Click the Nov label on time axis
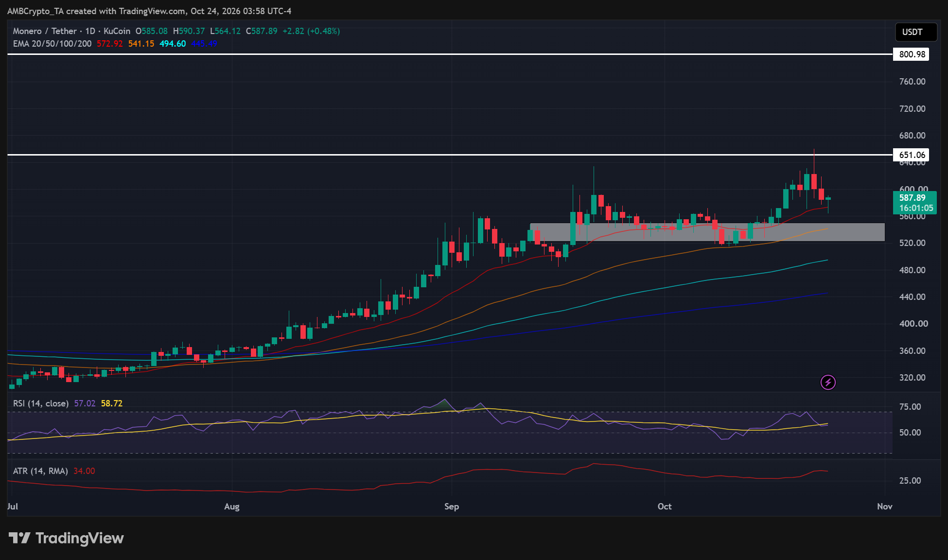 885,507
